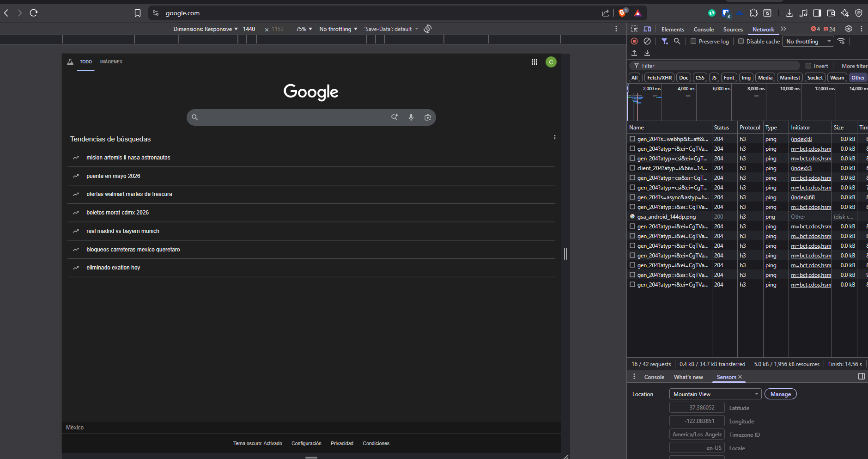Stop recording network log
Viewport: 868px width, 459px height.
(634, 41)
